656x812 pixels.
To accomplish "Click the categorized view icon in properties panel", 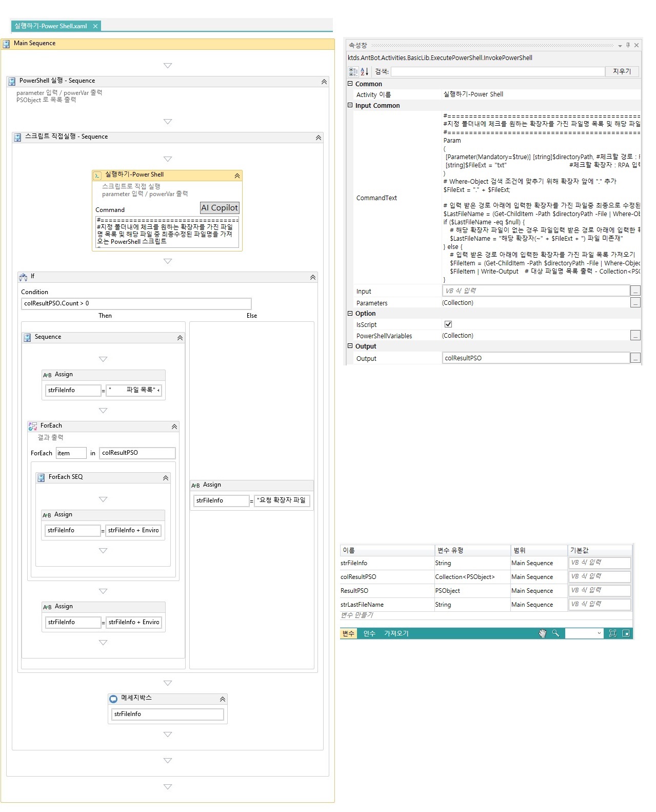I will (353, 72).
